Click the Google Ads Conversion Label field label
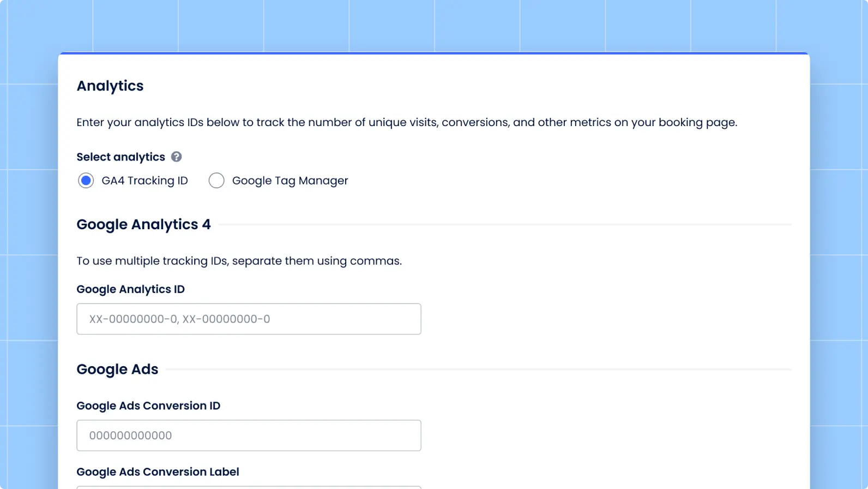 [x=158, y=472]
